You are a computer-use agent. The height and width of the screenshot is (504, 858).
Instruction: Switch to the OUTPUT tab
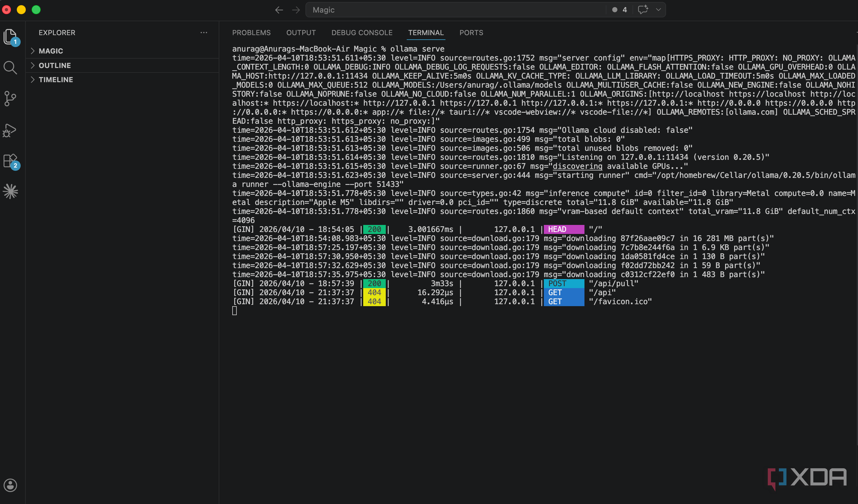(x=301, y=33)
